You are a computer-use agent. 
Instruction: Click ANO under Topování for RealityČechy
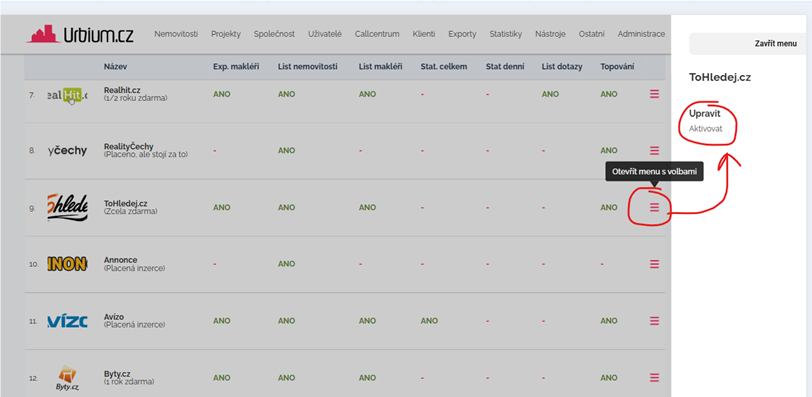(609, 151)
